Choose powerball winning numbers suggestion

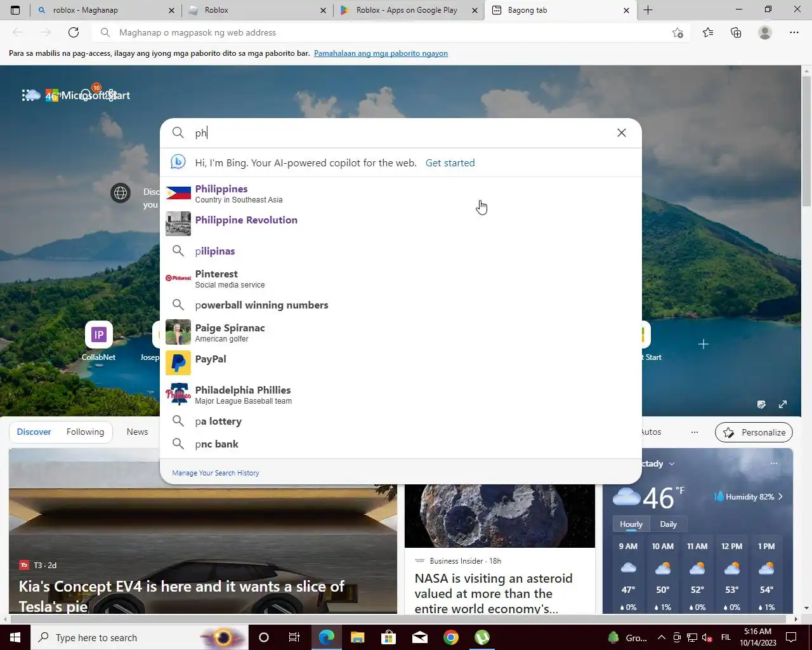[x=401, y=305]
